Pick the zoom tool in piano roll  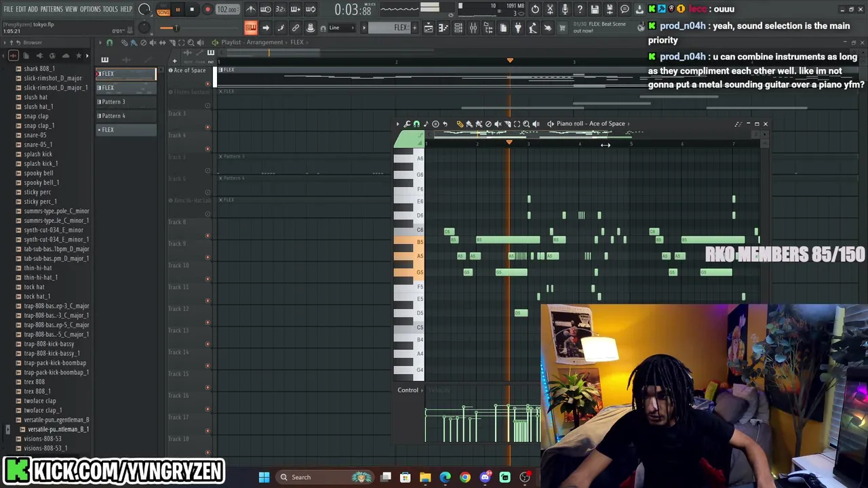point(526,124)
